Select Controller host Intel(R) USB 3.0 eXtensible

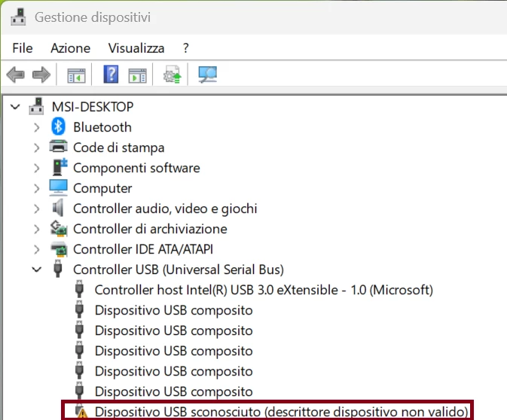coord(264,290)
